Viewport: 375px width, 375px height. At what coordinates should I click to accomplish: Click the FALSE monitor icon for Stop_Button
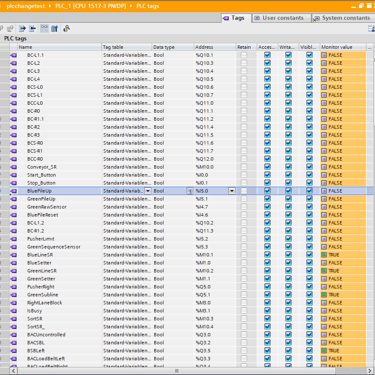pyautogui.click(x=324, y=183)
